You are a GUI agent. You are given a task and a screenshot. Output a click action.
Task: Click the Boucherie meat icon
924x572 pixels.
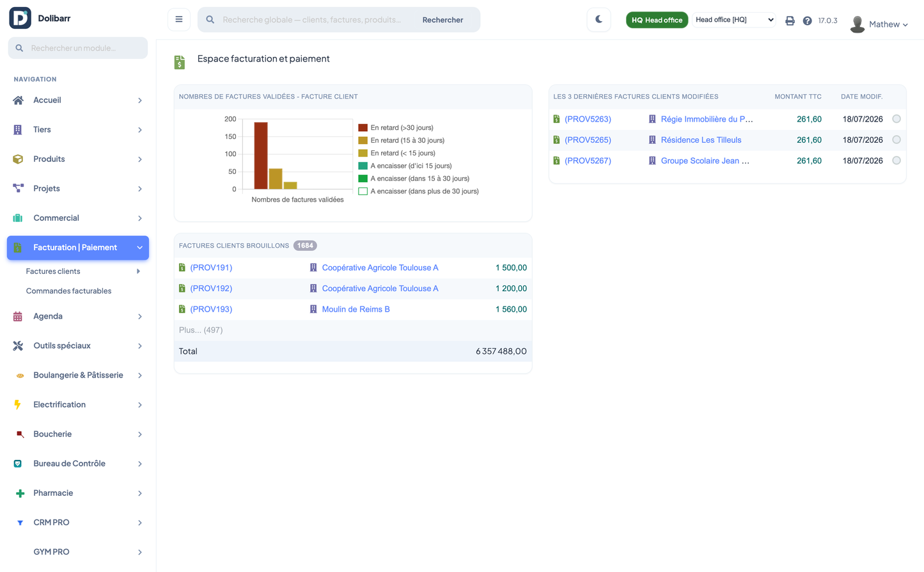[20, 434]
